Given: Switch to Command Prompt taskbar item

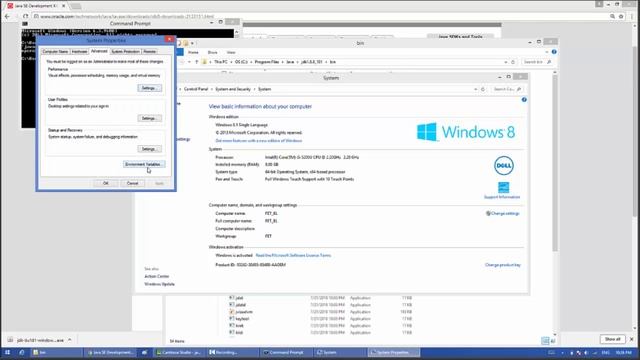Looking at the screenshot, I should click(286, 352).
